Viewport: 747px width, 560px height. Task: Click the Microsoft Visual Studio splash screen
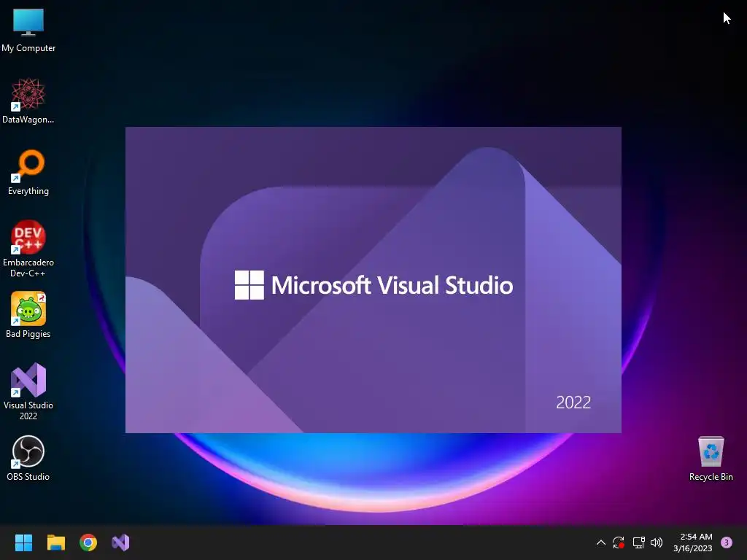373,280
